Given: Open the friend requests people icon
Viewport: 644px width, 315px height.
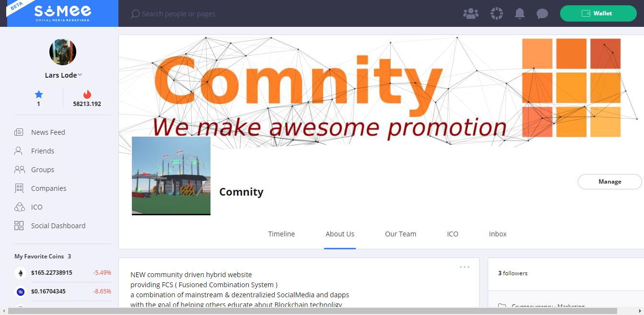Looking at the screenshot, I should pos(471,13).
